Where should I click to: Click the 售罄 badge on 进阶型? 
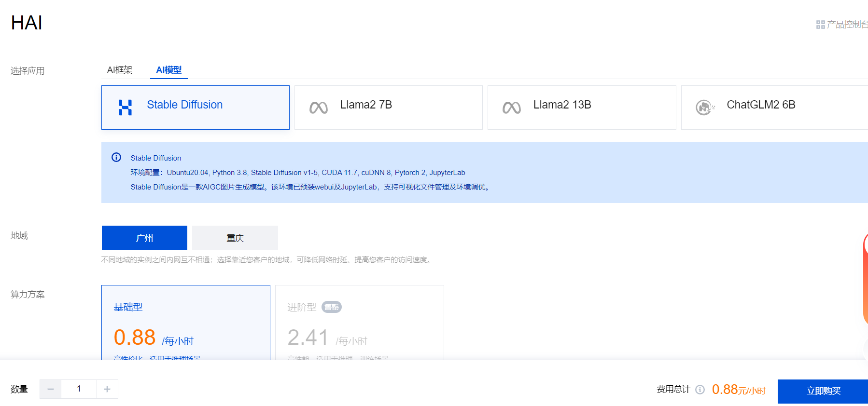point(332,307)
